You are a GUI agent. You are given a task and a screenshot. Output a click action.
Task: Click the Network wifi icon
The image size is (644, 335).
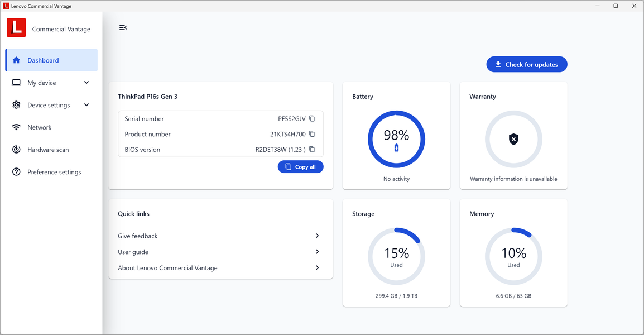pos(16,127)
